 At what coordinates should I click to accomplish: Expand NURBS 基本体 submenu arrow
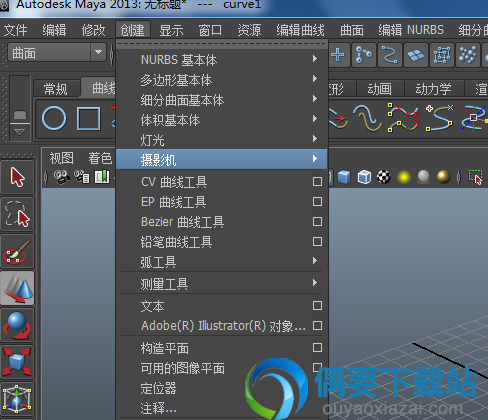pyautogui.click(x=315, y=59)
